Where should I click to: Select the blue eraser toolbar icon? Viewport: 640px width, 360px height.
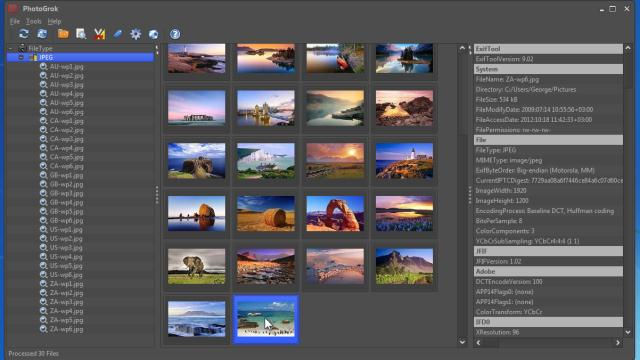tap(118, 34)
